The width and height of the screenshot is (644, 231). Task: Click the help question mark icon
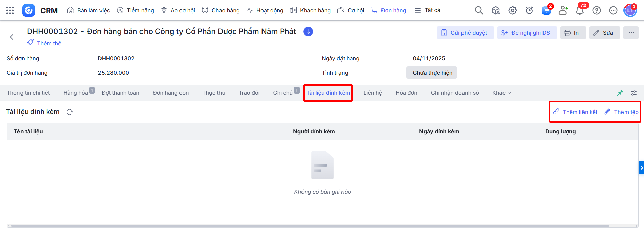596,10
